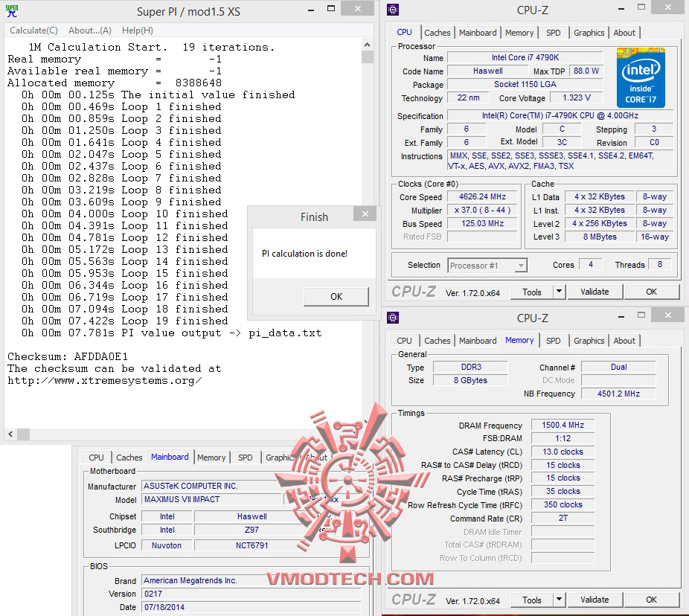Screen dimensions: 689x616
Task: Click the BIOS Date 07/18/2014 field
Action: click(x=251, y=607)
